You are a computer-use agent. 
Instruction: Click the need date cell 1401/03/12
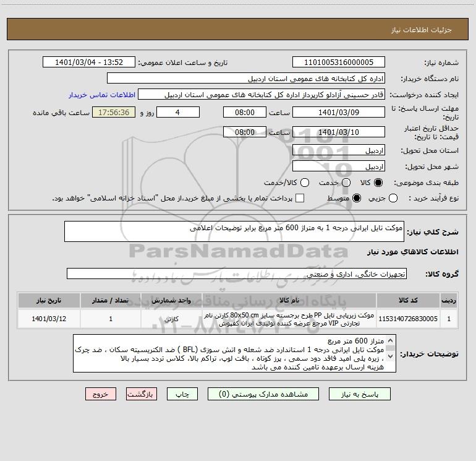point(49,319)
